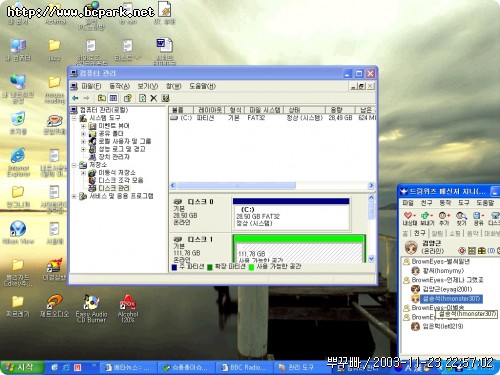Expand the 서비스 및 응용 프로그램 node

pos(74,196)
